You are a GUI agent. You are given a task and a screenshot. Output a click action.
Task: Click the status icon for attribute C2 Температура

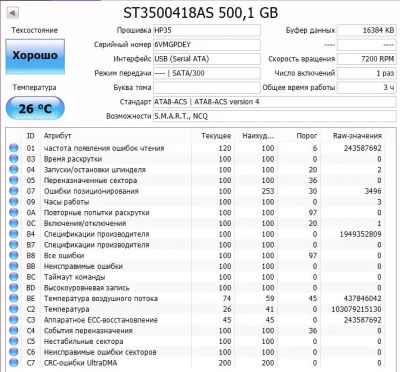[x=14, y=309]
